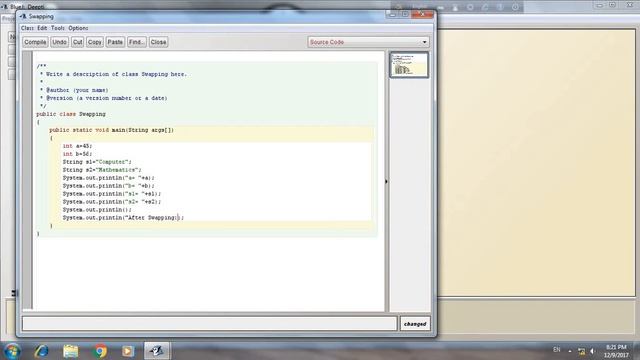640x360 pixels.
Task: Click the '@author (your name)' comment line
Action: (74, 90)
